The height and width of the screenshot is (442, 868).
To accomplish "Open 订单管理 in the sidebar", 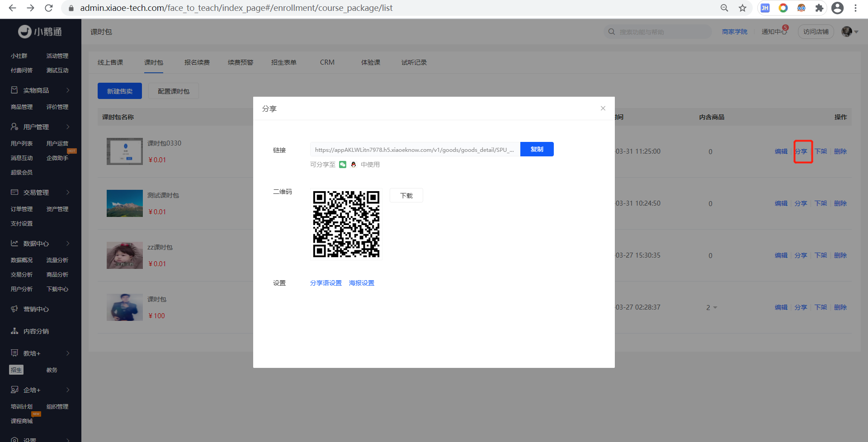I will click(x=22, y=209).
